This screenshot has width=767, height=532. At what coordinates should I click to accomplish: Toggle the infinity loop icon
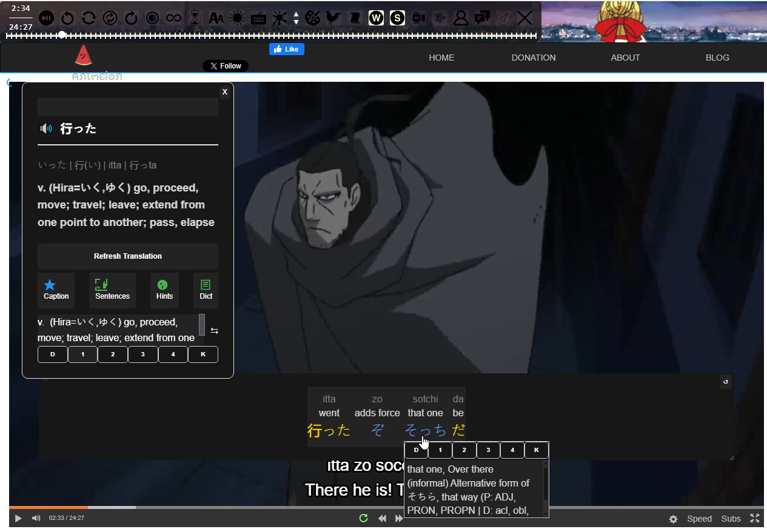(174, 18)
